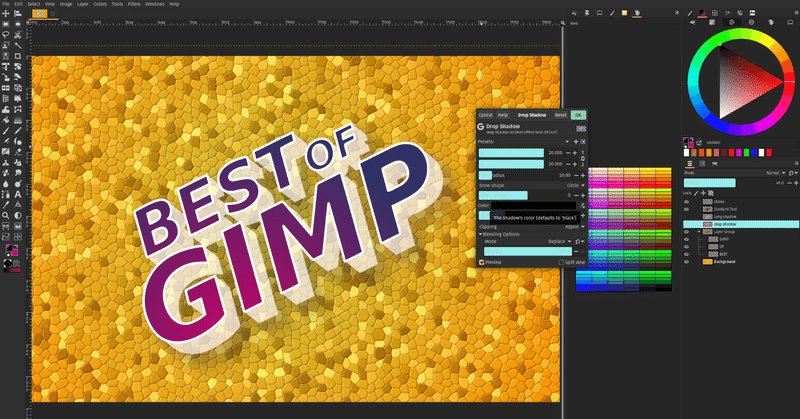Image resolution: width=800 pixels, height=419 pixels.
Task: Collapse the Blending Options section
Action: tap(480, 234)
